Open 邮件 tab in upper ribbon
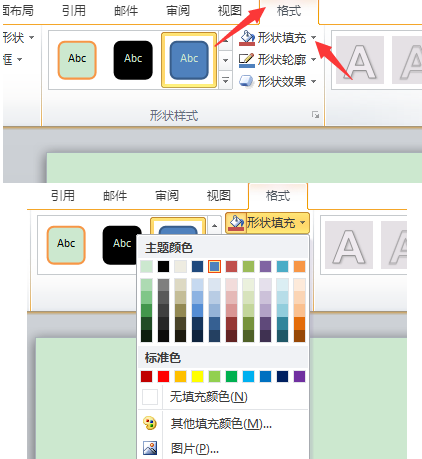The image size is (422, 459). pyautogui.click(x=126, y=11)
